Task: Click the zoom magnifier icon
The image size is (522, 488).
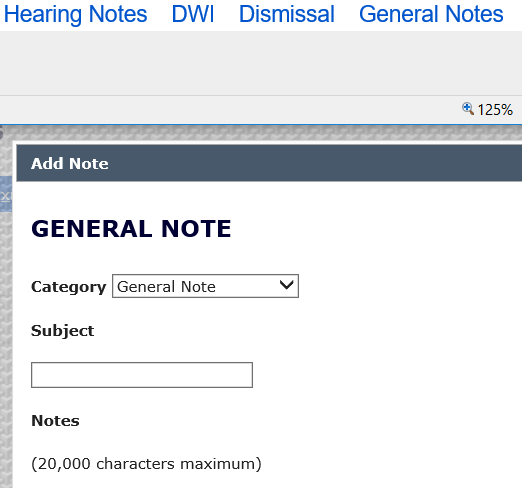Action: coord(468,109)
